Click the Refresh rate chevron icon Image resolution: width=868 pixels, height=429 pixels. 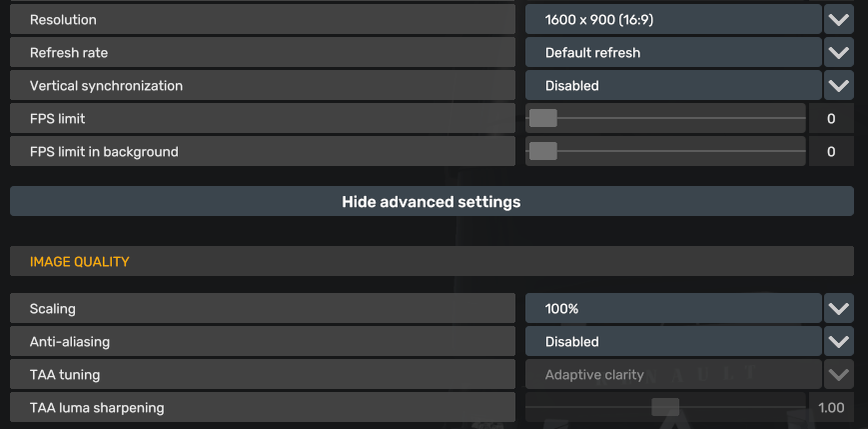tap(839, 52)
